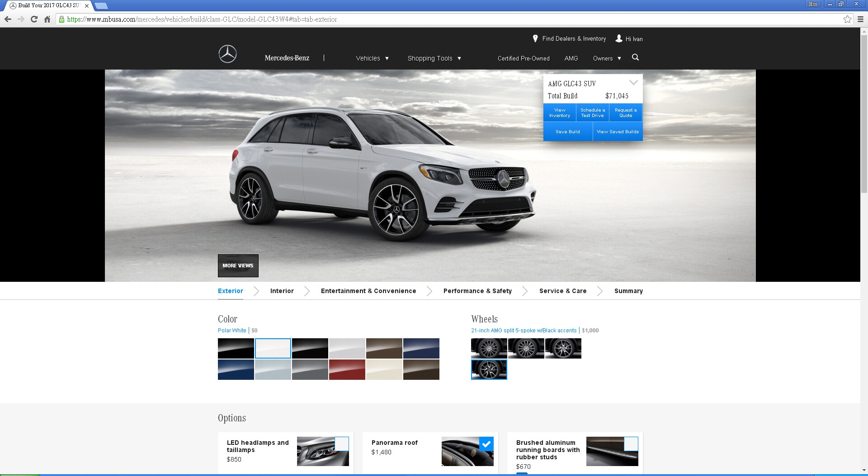868x476 pixels.
Task: Check the Brushed aluminum running boards option
Action: click(x=631, y=443)
